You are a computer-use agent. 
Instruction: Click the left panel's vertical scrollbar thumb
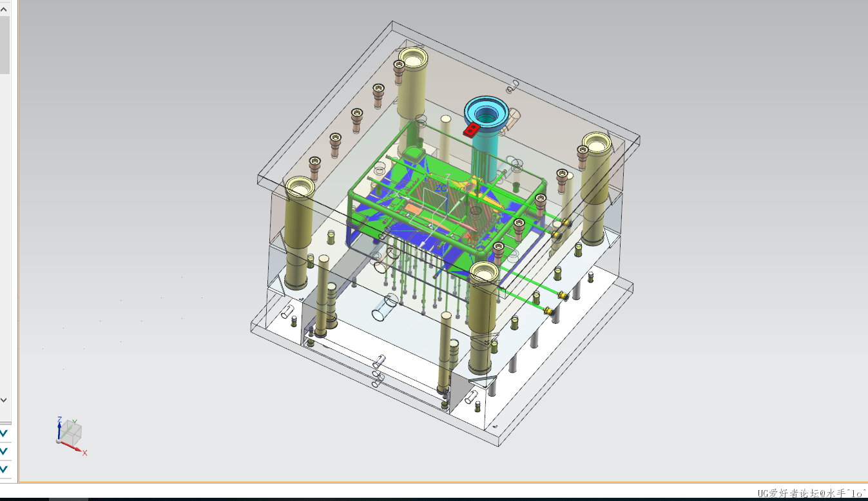[x=4, y=44]
